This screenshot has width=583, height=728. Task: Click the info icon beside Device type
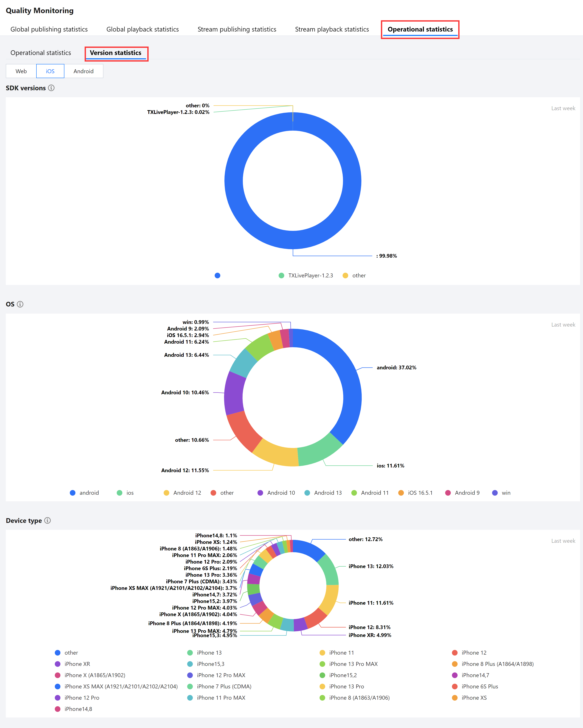pos(48,520)
